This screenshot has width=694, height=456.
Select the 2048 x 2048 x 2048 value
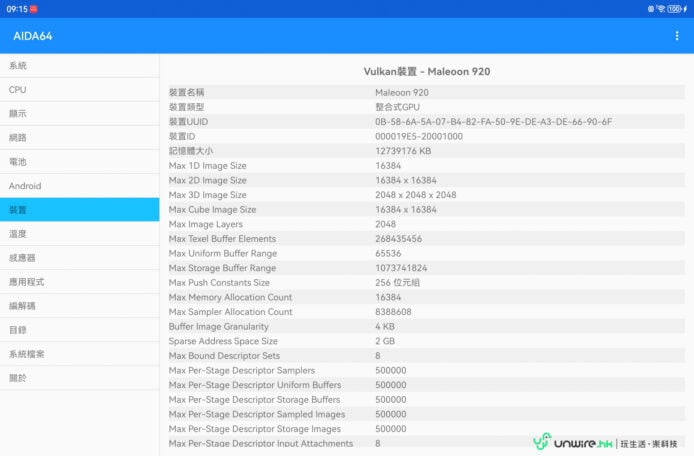pos(416,195)
